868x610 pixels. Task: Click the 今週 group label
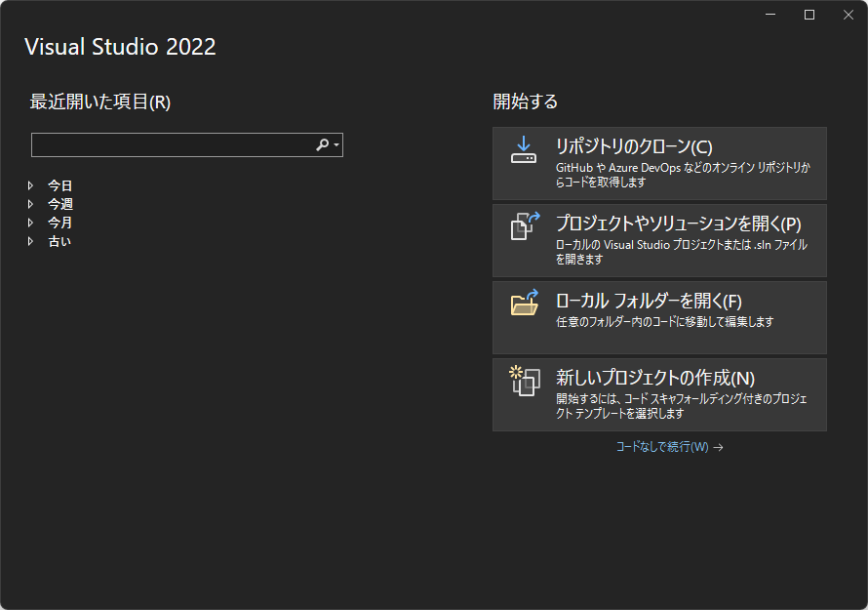click(59, 204)
